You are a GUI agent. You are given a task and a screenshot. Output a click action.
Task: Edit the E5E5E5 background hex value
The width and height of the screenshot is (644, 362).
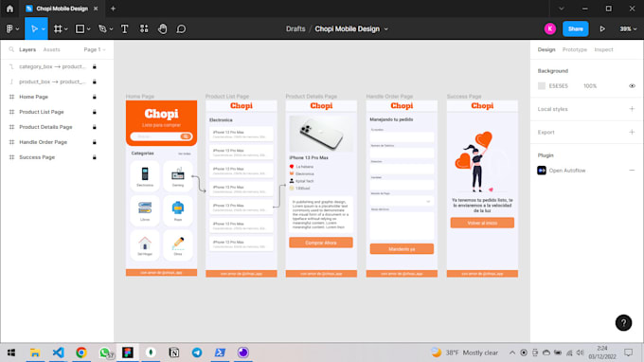coord(558,86)
